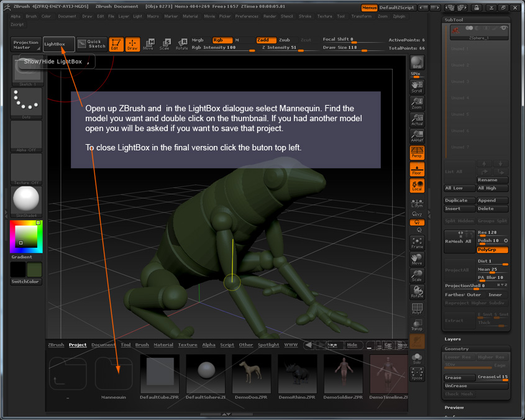Expand the Geometry section
The image size is (525, 420).
(x=457, y=349)
